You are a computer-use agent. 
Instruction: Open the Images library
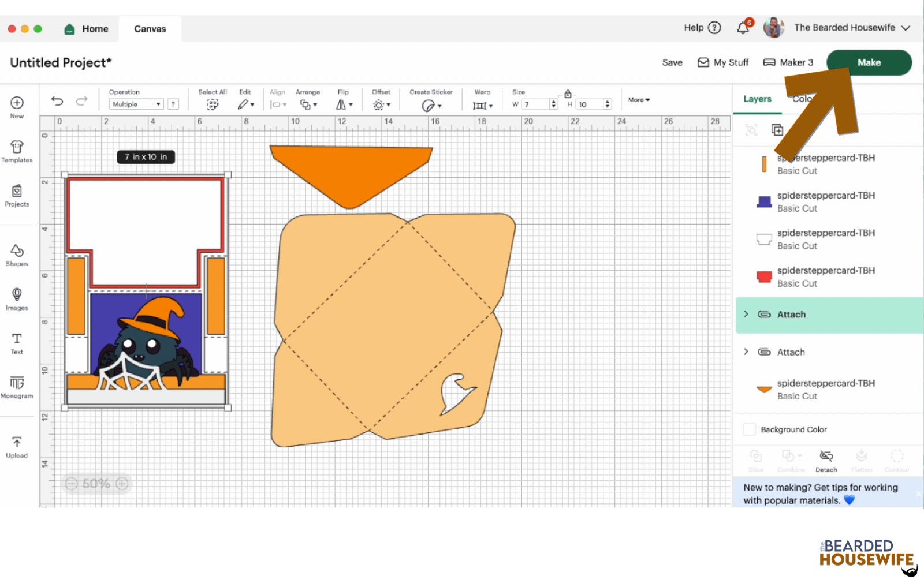click(17, 299)
